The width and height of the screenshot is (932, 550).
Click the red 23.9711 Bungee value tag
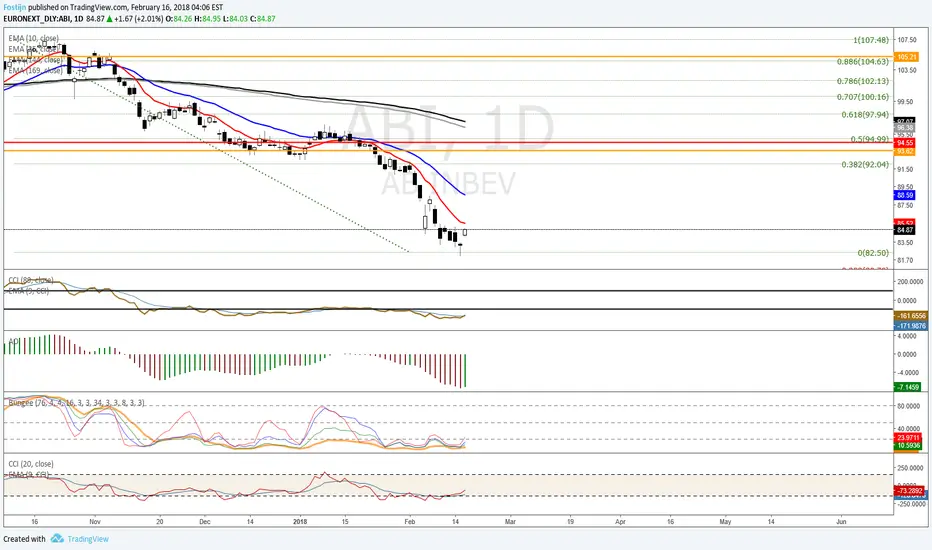908,438
